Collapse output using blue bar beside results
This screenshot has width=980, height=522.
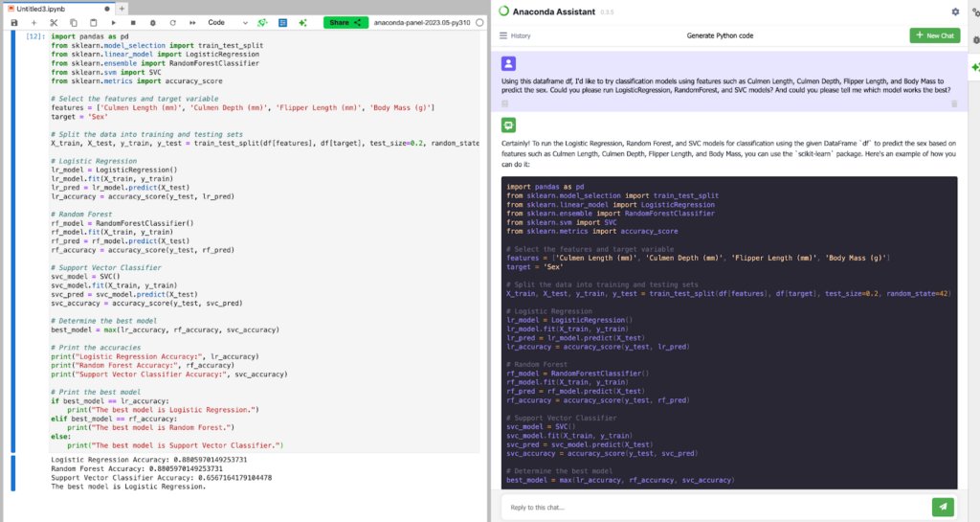tap(12, 473)
